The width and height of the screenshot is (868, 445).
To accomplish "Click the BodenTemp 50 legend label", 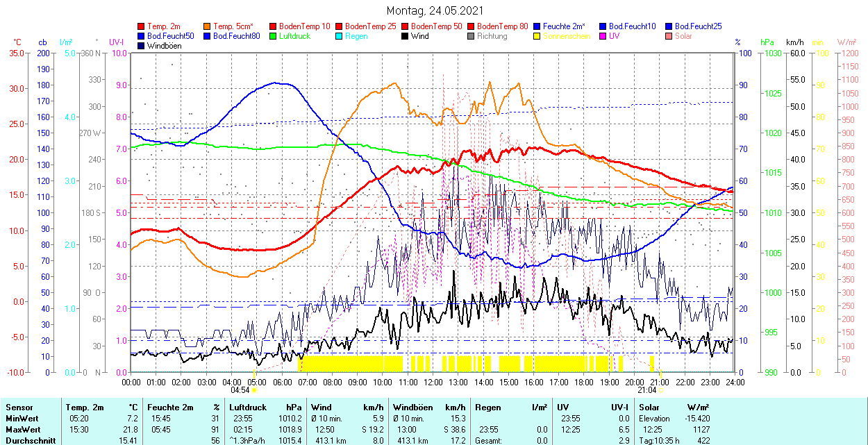I will click(437, 26).
